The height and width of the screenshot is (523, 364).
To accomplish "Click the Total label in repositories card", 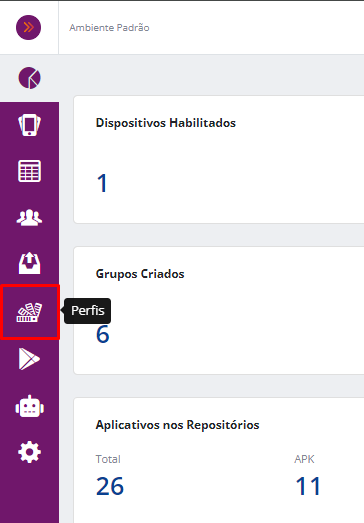I will point(108,459).
